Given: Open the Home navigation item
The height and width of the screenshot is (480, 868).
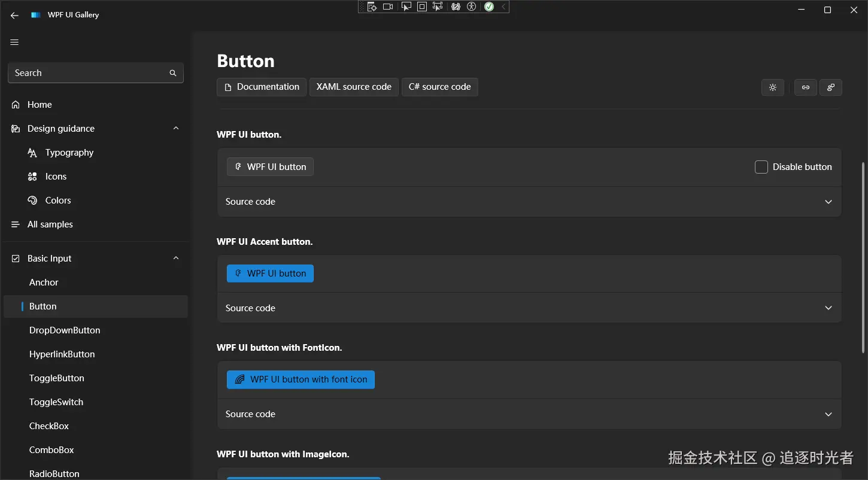Looking at the screenshot, I should pyautogui.click(x=40, y=105).
